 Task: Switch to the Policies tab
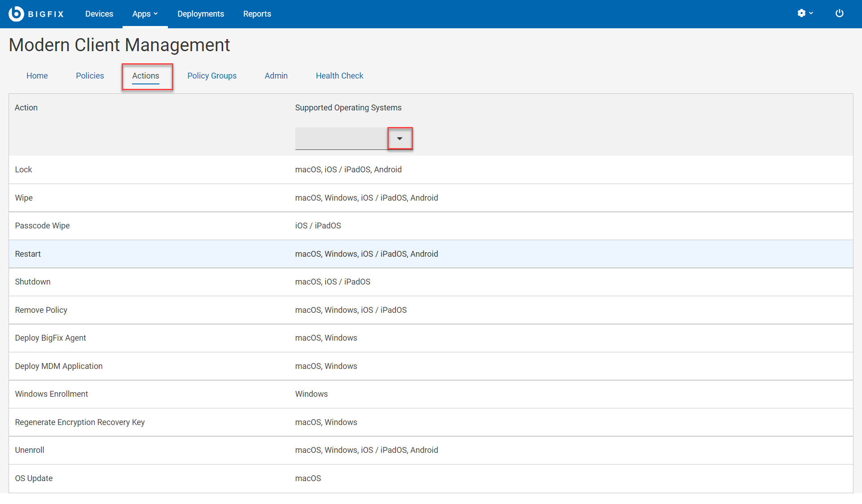tap(90, 76)
